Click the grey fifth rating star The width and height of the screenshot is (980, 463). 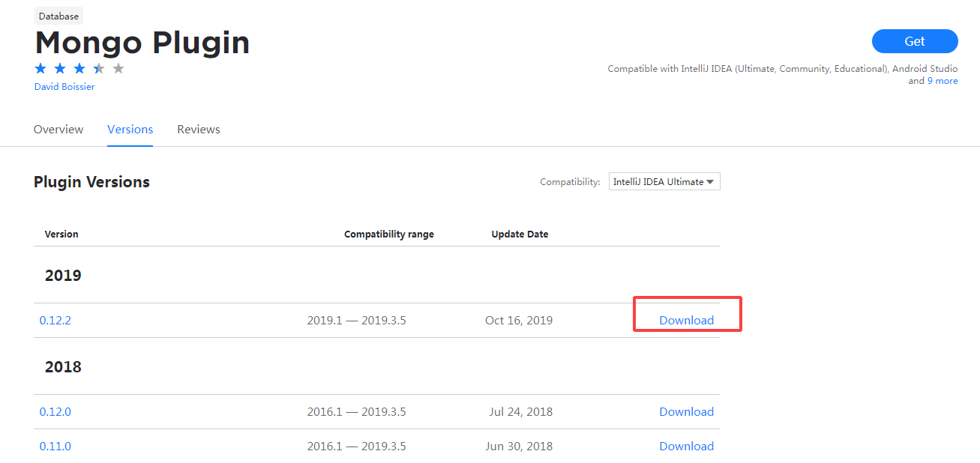[118, 69]
